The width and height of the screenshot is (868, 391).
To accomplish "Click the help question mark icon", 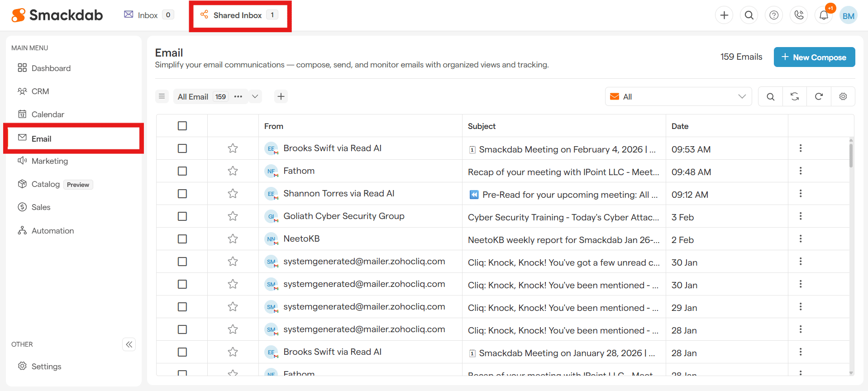I will point(774,15).
